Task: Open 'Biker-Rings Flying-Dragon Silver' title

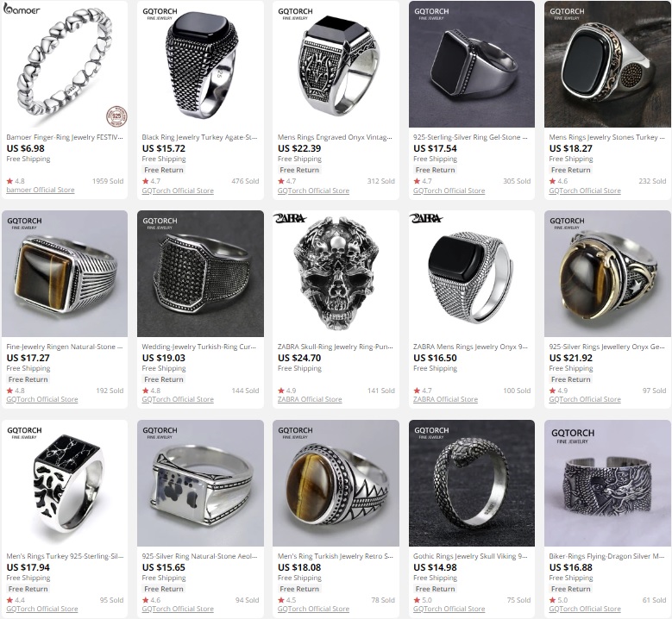Action: pos(606,556)
